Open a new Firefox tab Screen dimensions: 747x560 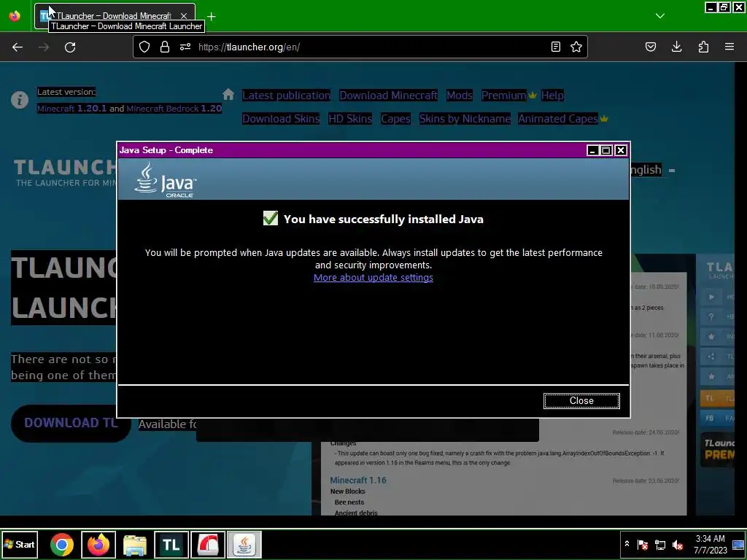tap(212, 16)
